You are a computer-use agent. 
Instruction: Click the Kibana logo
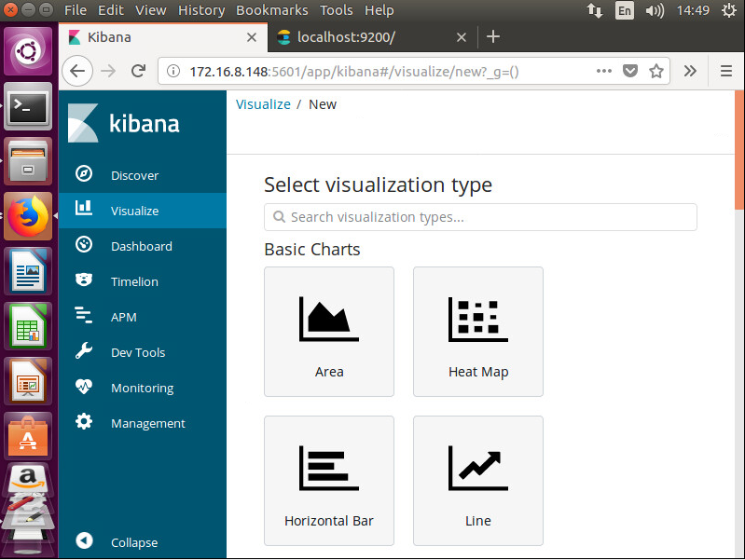click(125, 124)
